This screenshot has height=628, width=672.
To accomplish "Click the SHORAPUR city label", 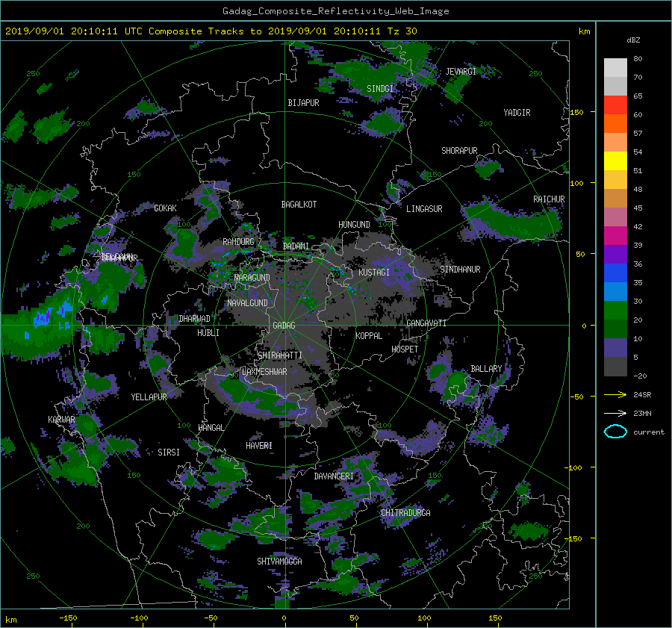I will click(x=459, y=151).
